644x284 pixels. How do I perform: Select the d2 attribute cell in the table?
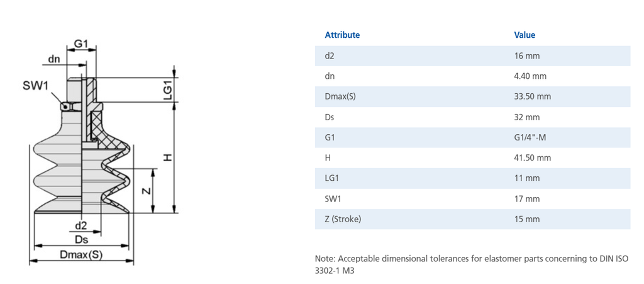point(330,56)
